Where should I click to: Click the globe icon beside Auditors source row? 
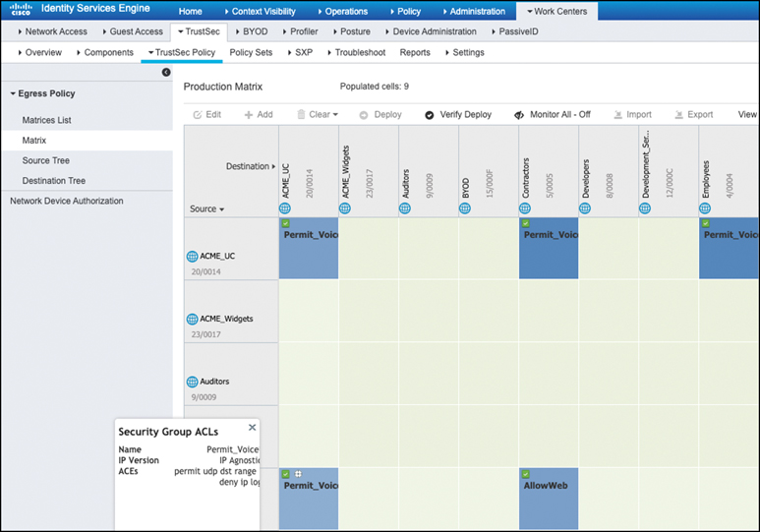pyautogui.click(x=192, y=382)
